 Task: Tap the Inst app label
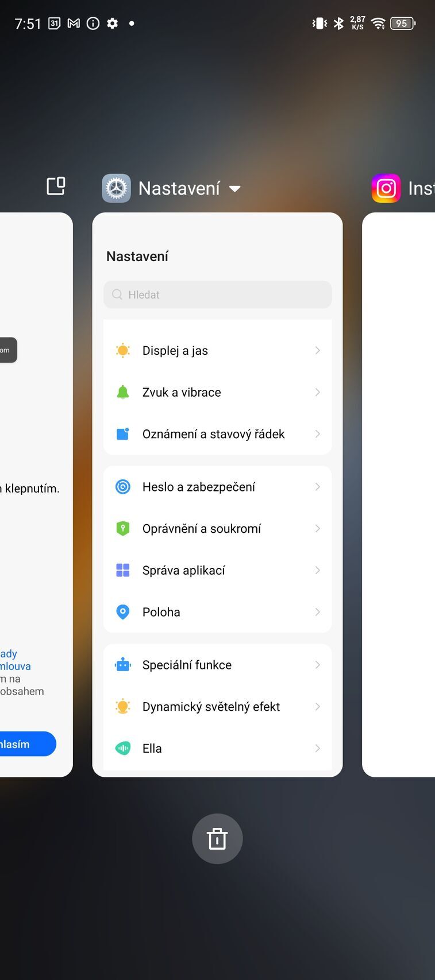click(x=421, y=188)
